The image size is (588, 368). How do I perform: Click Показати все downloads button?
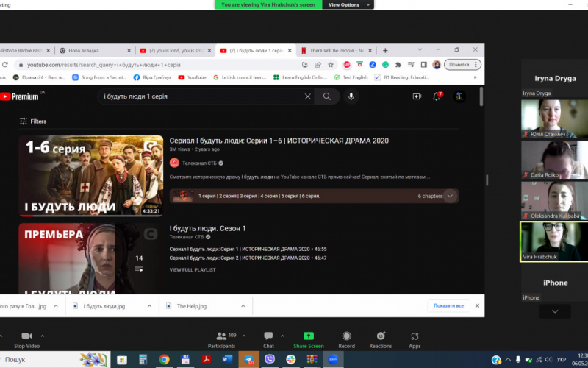point(448,305)
